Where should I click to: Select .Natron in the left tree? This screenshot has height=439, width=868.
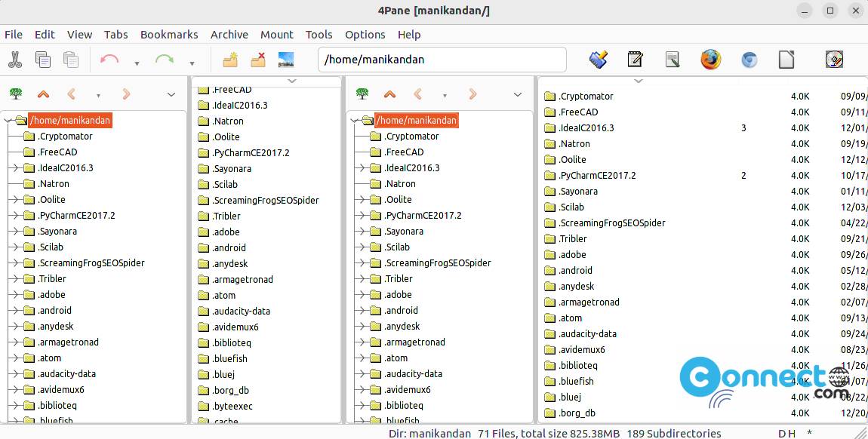pyautogui.click(x=53, y=184)
